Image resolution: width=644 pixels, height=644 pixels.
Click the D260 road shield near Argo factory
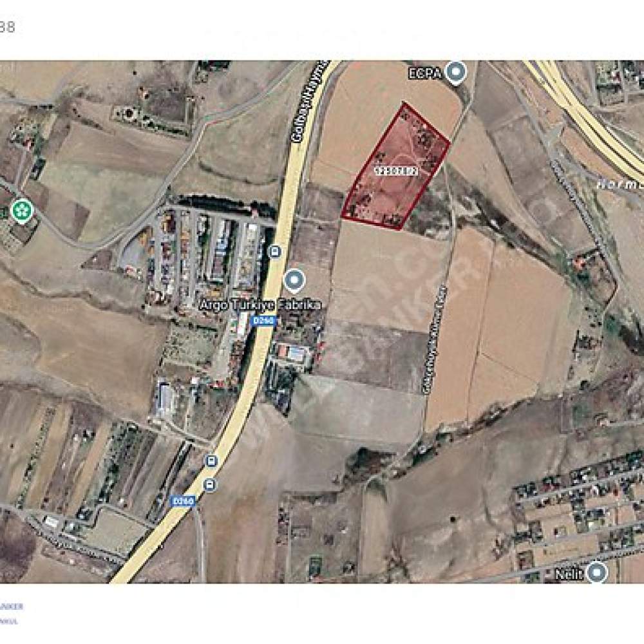(x=263, y=321)
